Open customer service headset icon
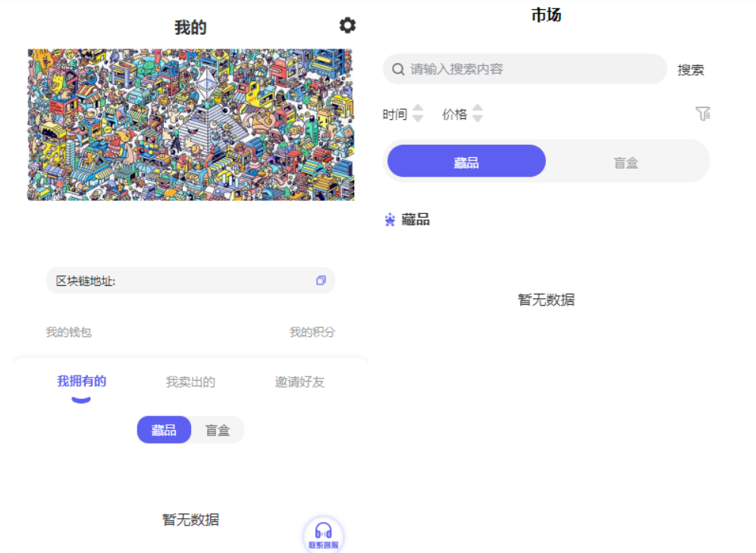 [x=323, y=535]
